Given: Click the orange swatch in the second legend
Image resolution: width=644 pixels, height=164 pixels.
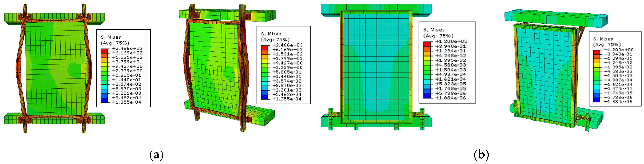Looking at the screenshot, I should [x=265, y=52].
